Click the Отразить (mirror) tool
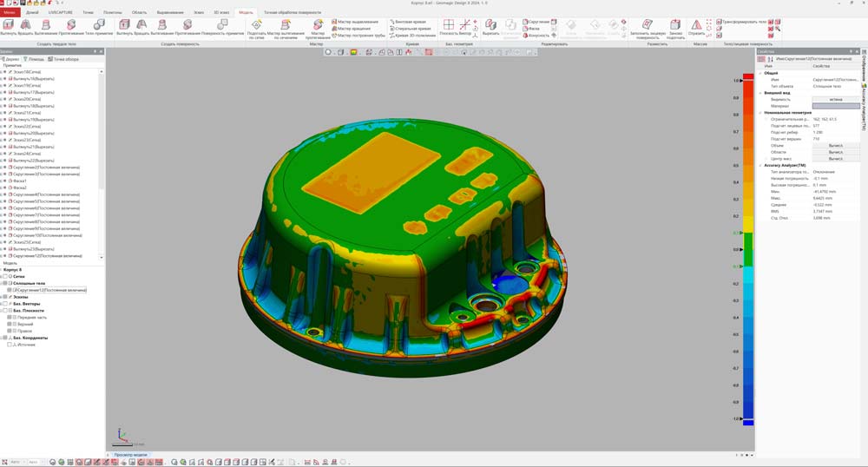Image resolution: width=868 pixels, height=467 pixels. (x=696, y=27)
